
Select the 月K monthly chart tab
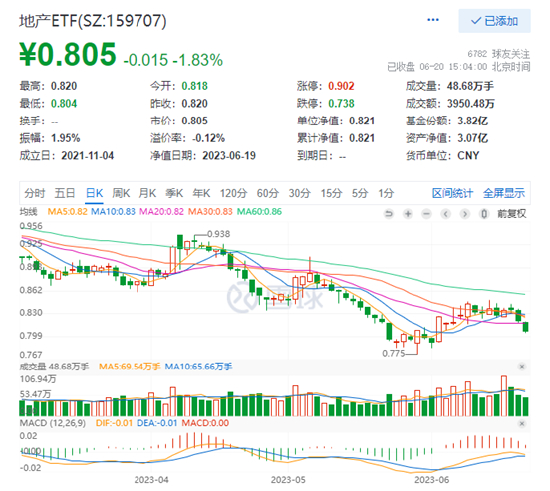(147, 193)
